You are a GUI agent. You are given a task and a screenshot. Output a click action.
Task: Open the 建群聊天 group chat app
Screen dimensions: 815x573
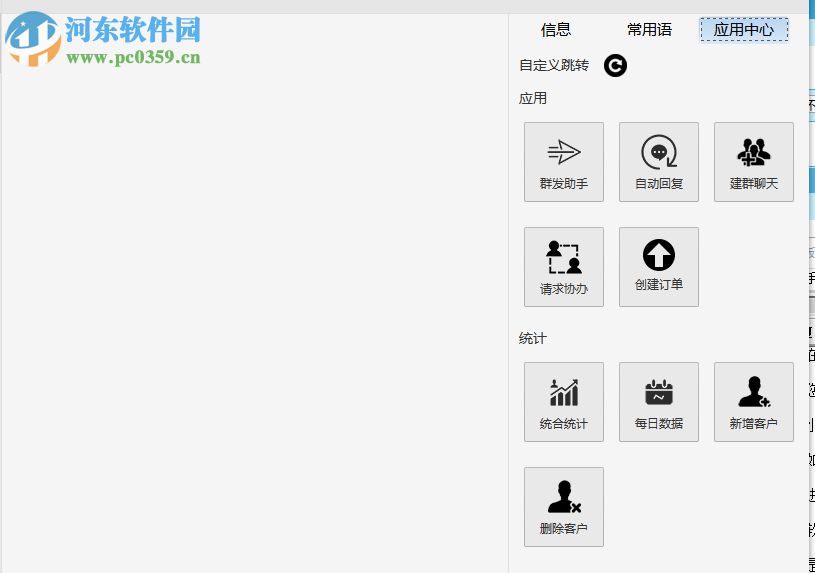tap(754, 162)
